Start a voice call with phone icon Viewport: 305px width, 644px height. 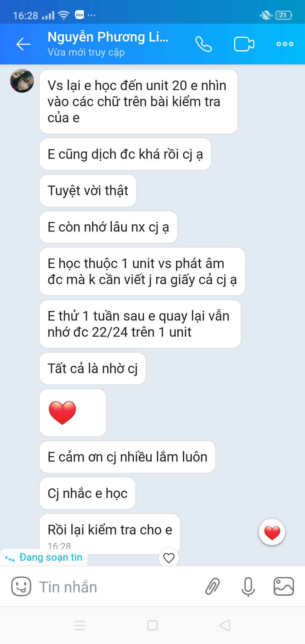click(204, 44)
